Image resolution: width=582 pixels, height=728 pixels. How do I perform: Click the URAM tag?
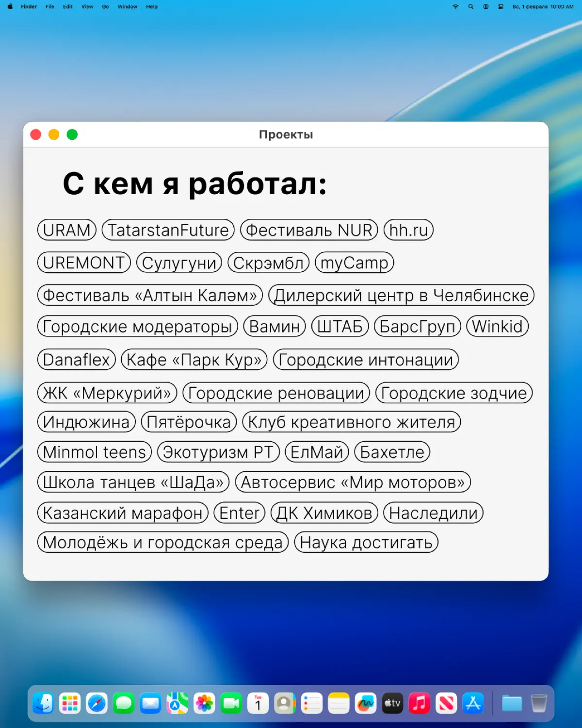tap(67, 230)
